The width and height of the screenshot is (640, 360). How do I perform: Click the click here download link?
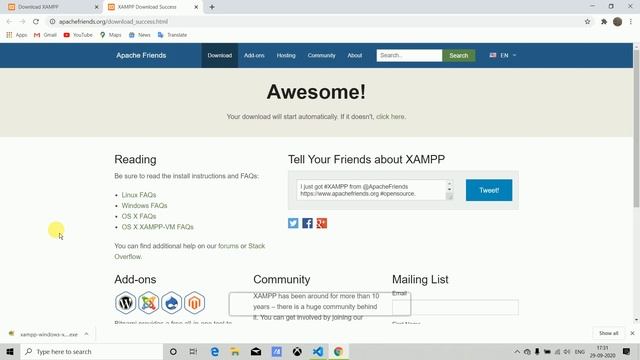click(391, 117)
